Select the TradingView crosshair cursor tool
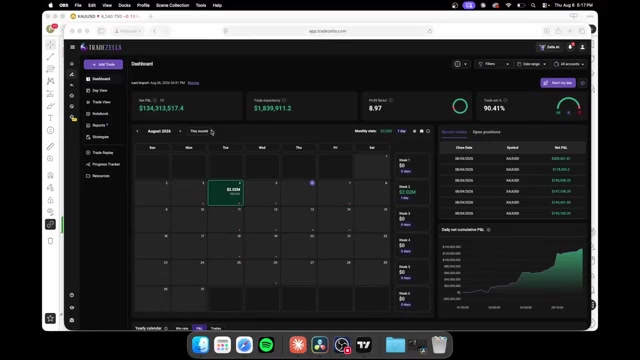Viewport: 640px width, 360px height. [x=50, y=44]
